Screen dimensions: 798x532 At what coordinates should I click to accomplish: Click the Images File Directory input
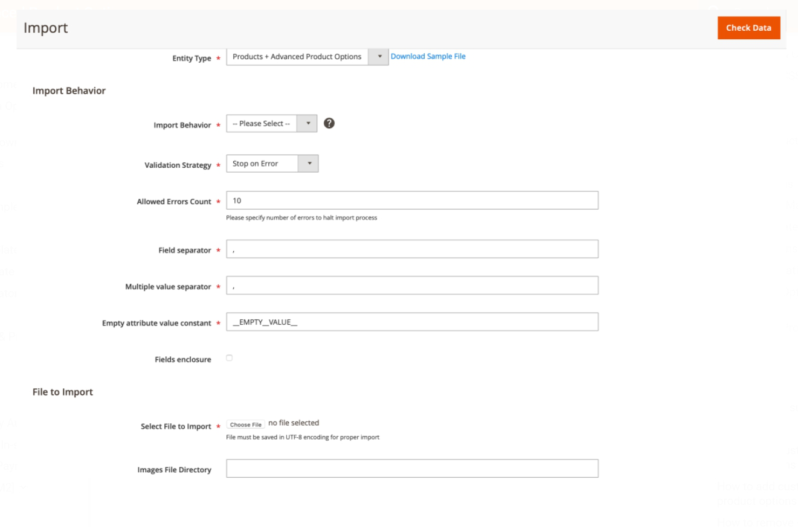pos(412,469)
